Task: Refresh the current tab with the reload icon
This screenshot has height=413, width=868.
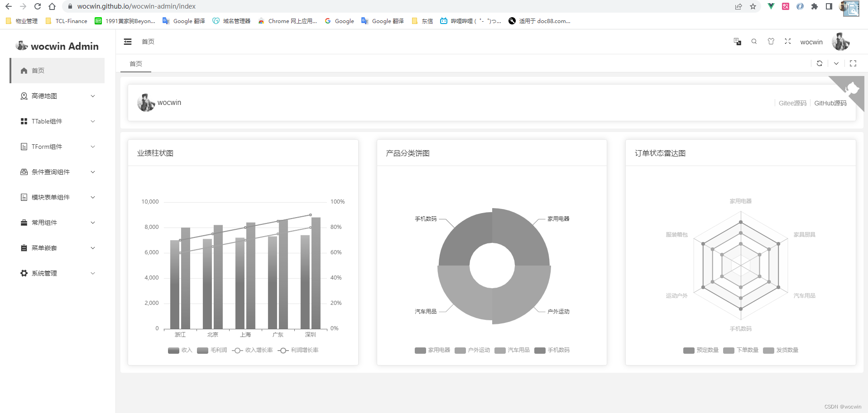Action: pyautogui.click(x=820, y=63)
